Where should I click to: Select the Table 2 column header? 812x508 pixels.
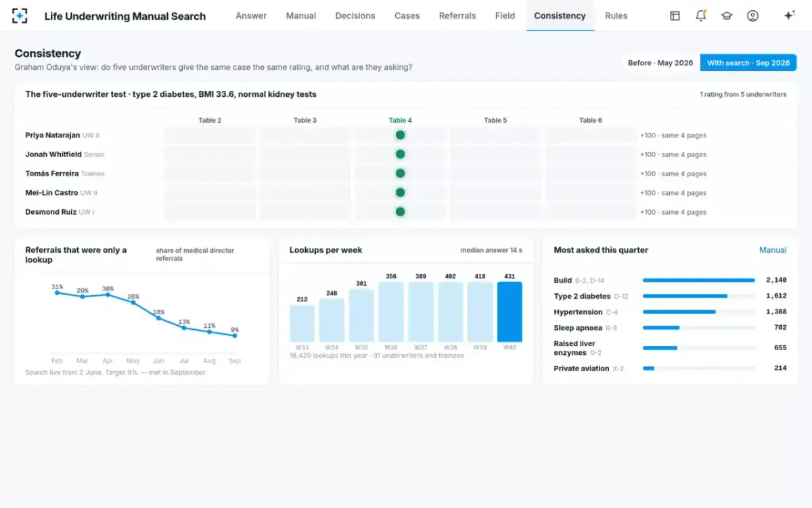tap(210, 121)
